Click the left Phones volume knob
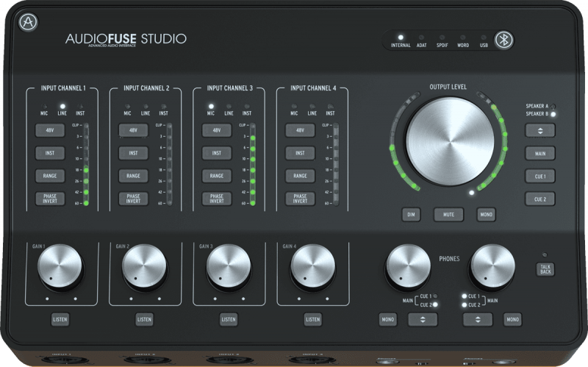 (x=408, y=266)
